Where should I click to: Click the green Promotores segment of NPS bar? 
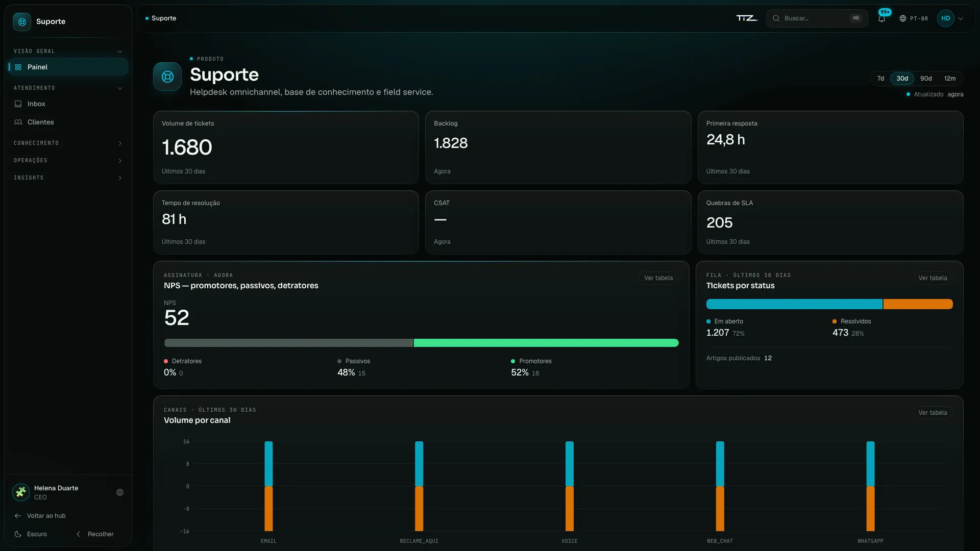pos(546,343)
